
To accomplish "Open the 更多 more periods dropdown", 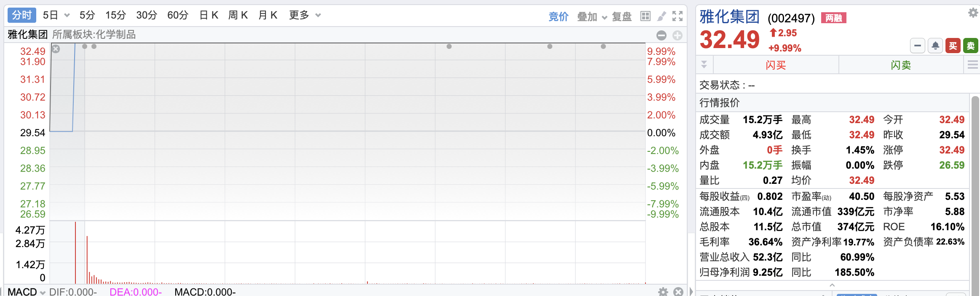I will point(305,15).
